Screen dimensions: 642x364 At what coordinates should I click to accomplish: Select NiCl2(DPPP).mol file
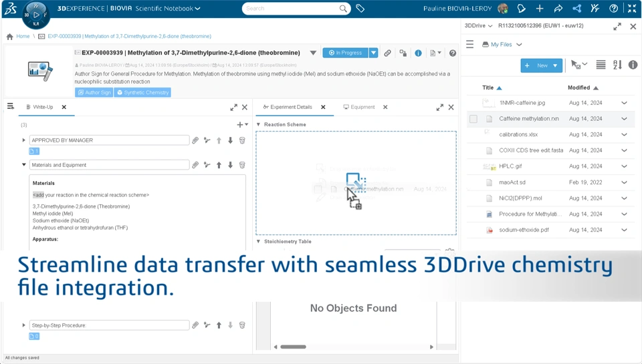(520, 198)
